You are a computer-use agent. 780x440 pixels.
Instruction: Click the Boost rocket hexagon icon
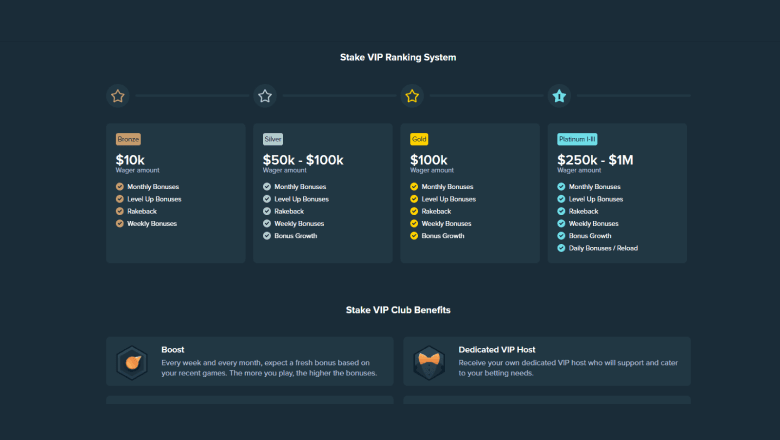coord(132,362)
